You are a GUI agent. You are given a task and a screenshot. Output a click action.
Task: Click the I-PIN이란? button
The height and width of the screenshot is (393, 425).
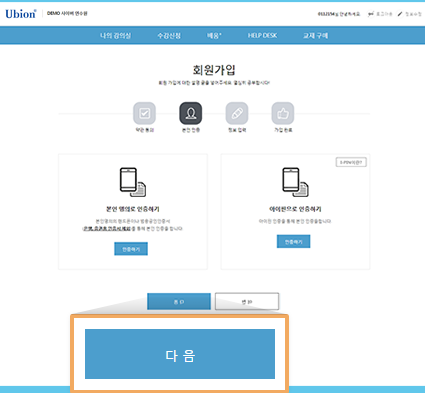tap(351, 162)
